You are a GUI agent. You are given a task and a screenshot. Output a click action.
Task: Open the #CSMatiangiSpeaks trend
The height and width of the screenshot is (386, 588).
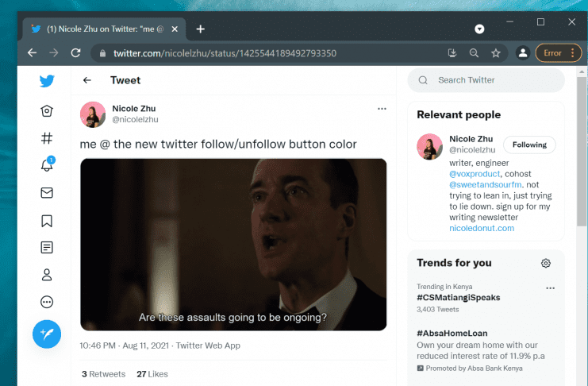point(458,297)
